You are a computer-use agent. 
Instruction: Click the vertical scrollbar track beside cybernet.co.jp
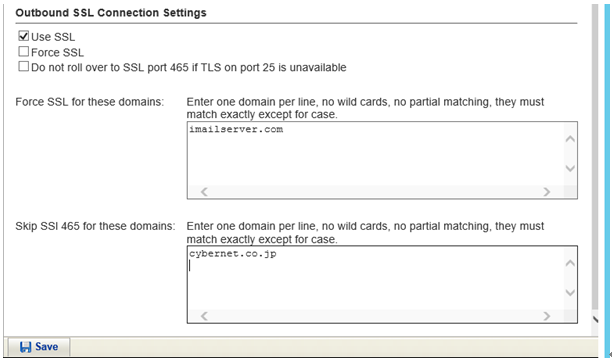570,278
